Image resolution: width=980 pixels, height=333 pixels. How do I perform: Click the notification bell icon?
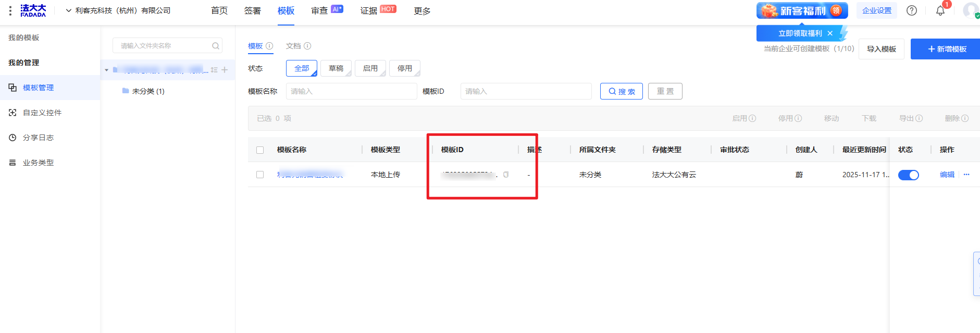940,11
